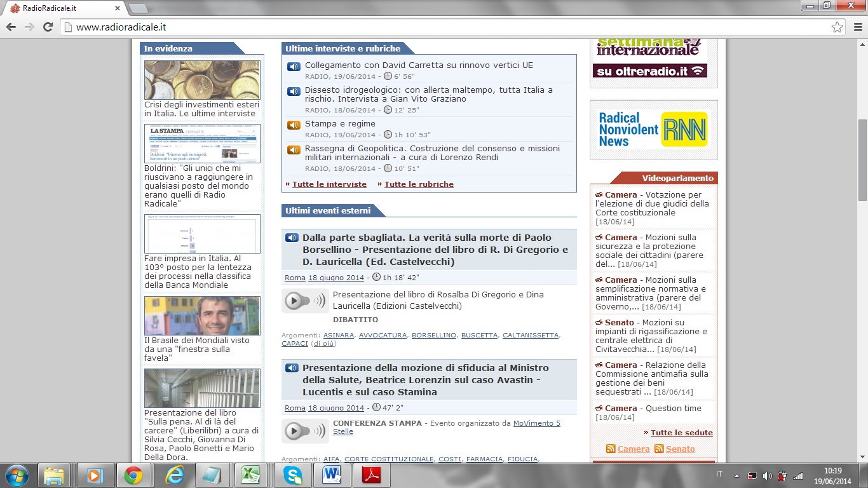The image size is (868, 488).
Task: Select the RadioRadicale.it browser tab
Action: tap(64, 8)
